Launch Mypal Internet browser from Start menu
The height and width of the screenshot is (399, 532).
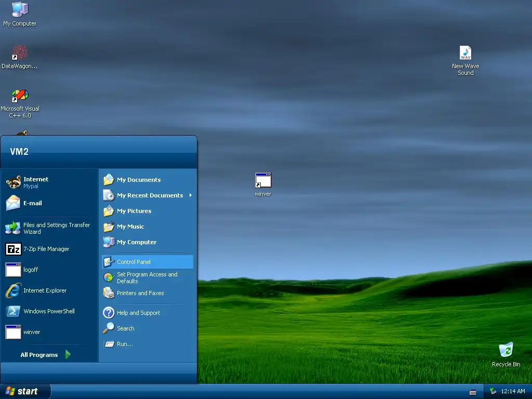(49, 182)
